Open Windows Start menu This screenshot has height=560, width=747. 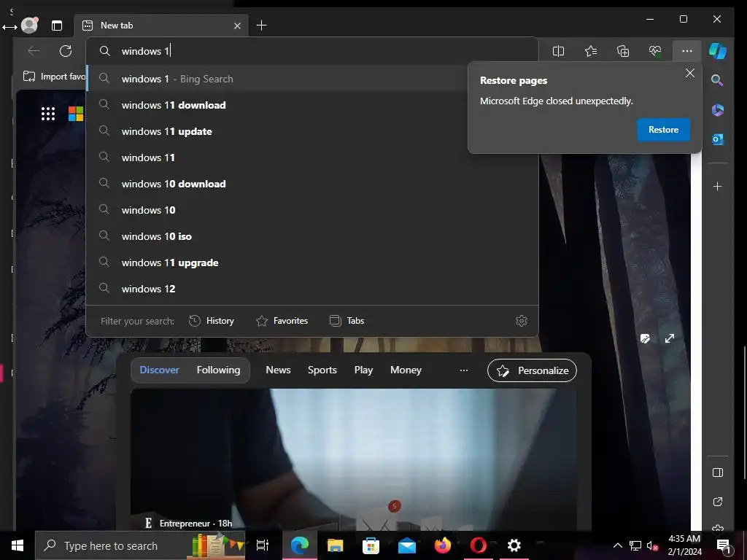[x=18, y=545]
